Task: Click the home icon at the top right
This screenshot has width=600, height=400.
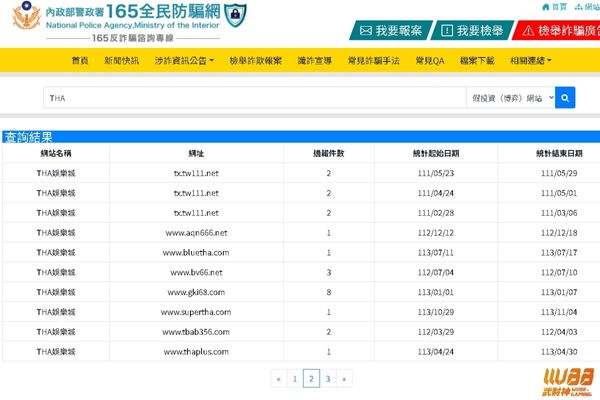Action: pyautogui.click(x=546, y=7)
